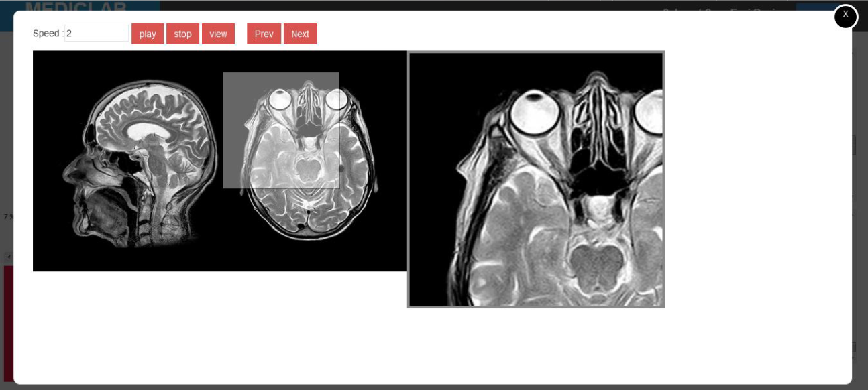Click the small arrow at the left edge

[x=8, y=256]
